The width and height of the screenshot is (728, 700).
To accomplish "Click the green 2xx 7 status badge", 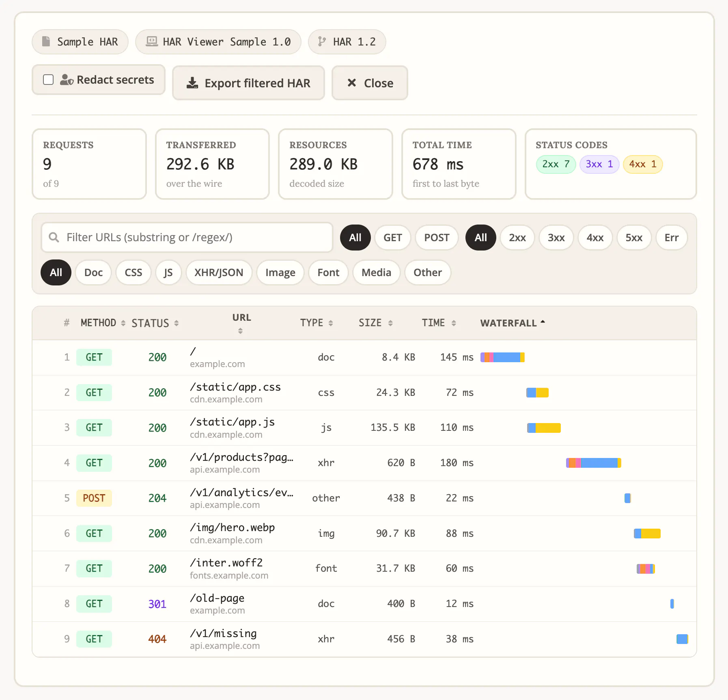I will [x=556, y=164].
